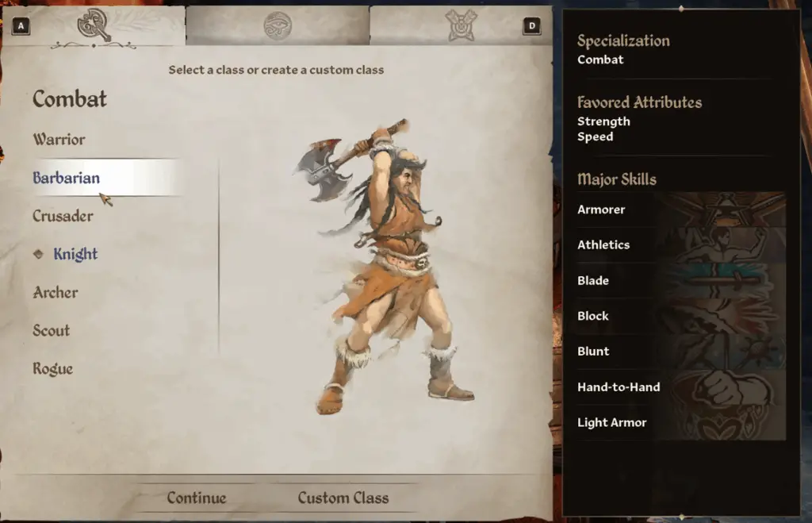Image resolution: width=812 pixels, height=523 pixels.
Task: Pick the Rogue class entry
Action: point(53,369)
